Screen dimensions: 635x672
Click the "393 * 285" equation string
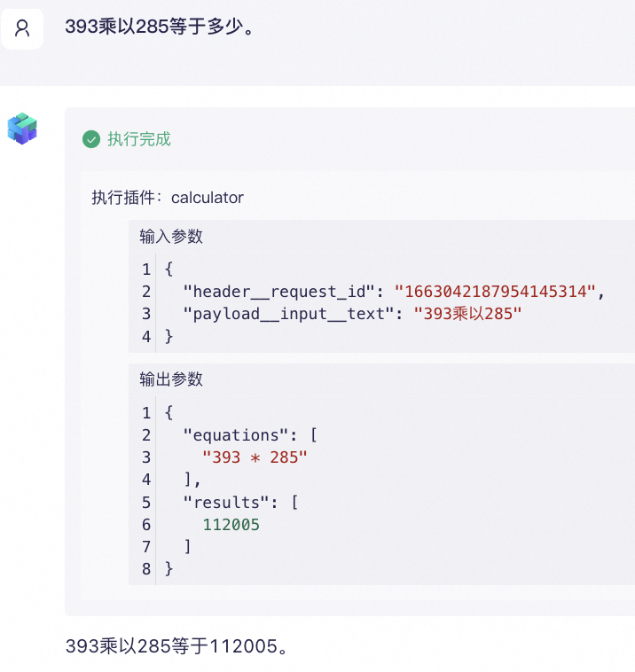[255, 457]
